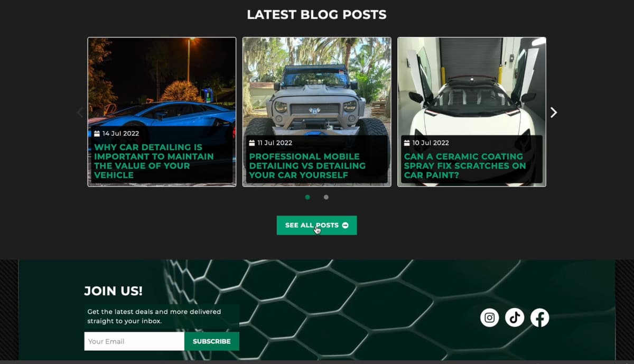The height and width of the screenshot is (364, 634).
Task: Open 'Professional Mobile Detailing vs Detailing' post title
Action: coord(307,165)
